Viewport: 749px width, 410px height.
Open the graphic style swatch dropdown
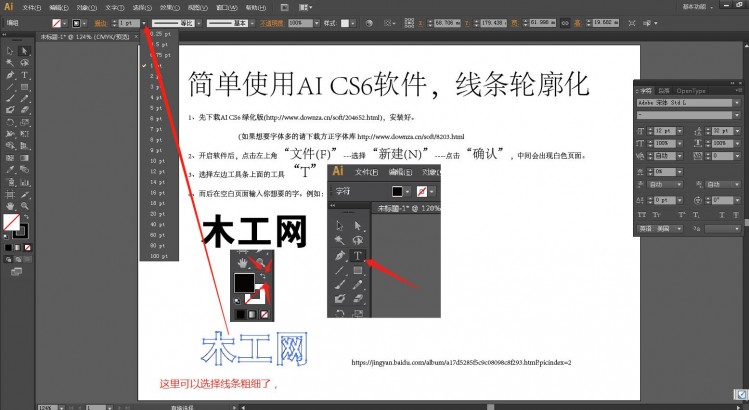point(352,23)
